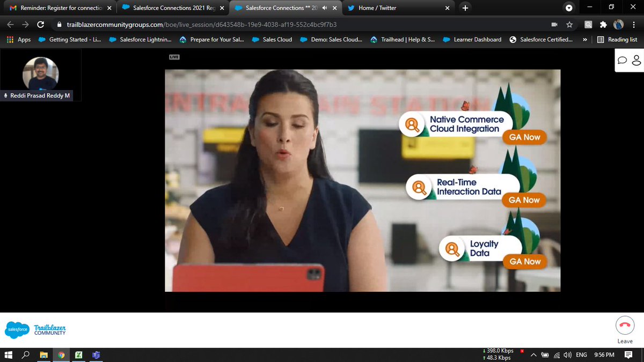Open Microsoft Teams from taskbar

96,354
